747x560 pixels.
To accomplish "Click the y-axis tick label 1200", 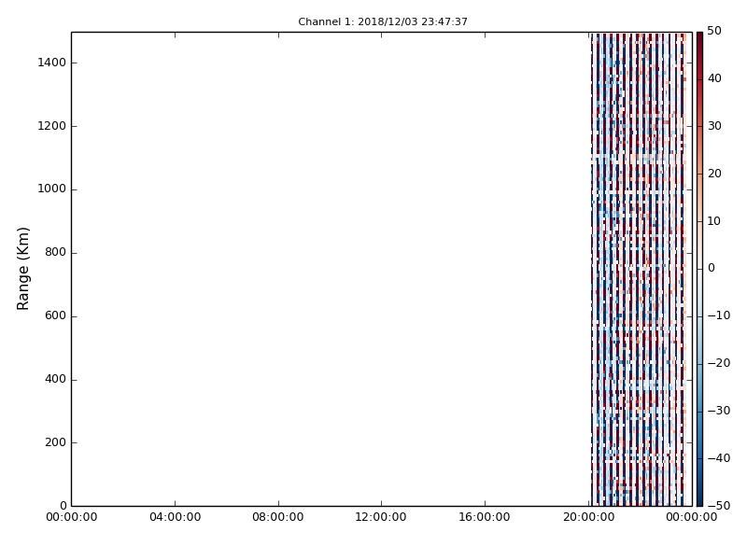I will pyautogui.click(x=52, y=126).
